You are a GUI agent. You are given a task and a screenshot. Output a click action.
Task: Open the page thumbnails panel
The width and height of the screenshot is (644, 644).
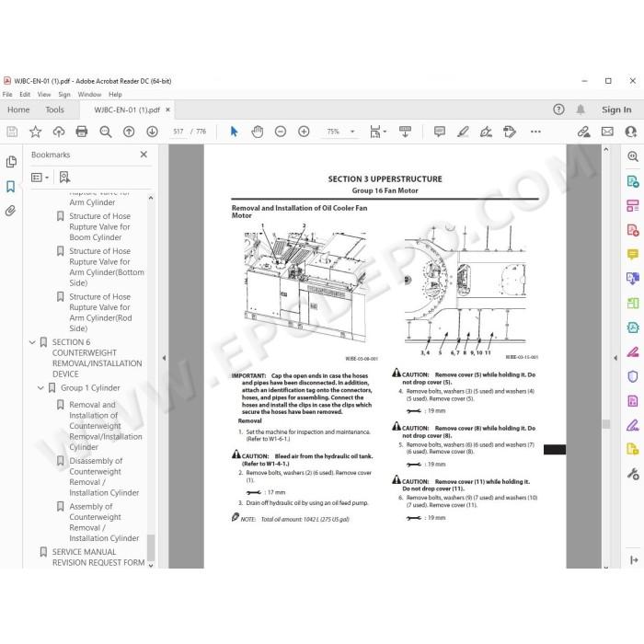[x=11, y=162]
